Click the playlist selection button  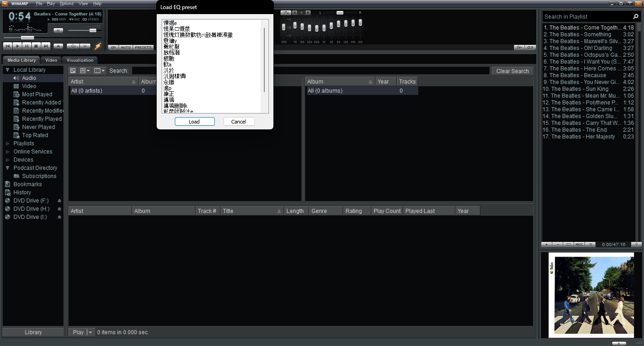click(x=569, y=244)
